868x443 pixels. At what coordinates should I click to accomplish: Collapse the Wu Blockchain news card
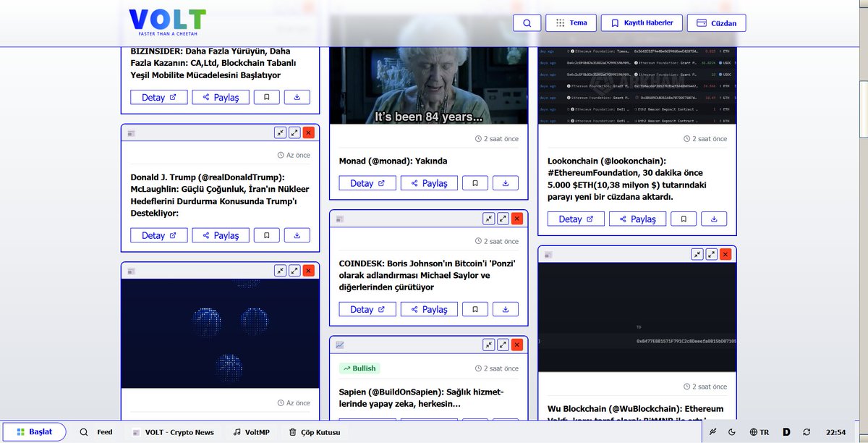[697, 254]
